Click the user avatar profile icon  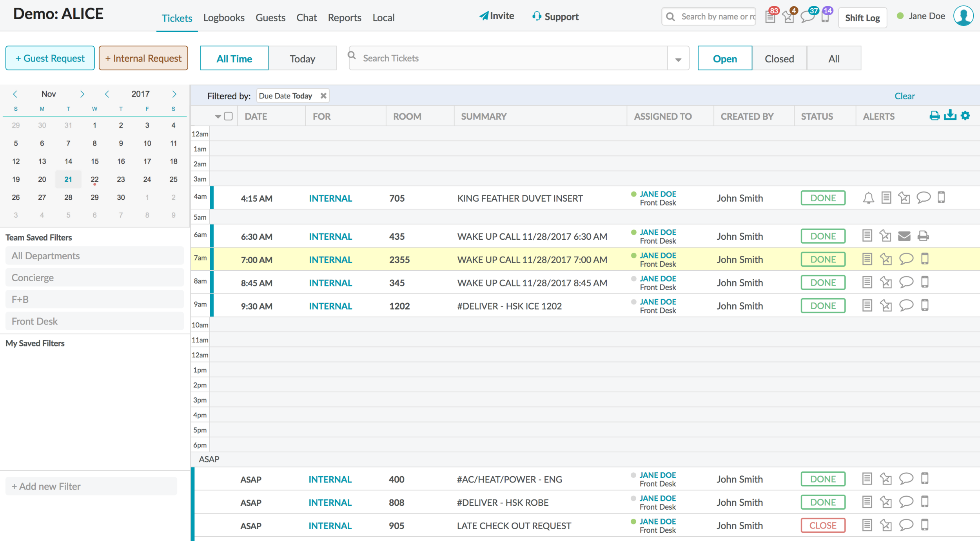tap(964, 16)
